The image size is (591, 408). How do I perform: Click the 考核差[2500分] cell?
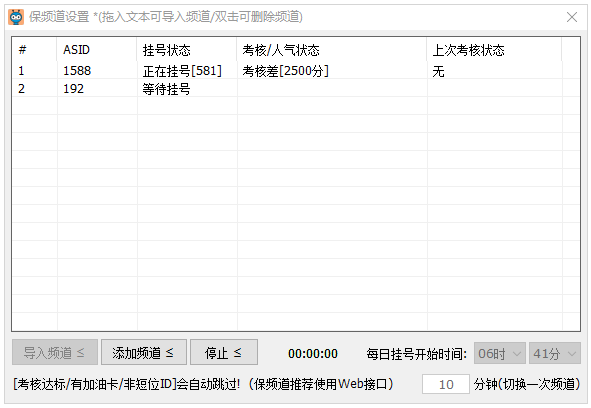pos(285,71)
